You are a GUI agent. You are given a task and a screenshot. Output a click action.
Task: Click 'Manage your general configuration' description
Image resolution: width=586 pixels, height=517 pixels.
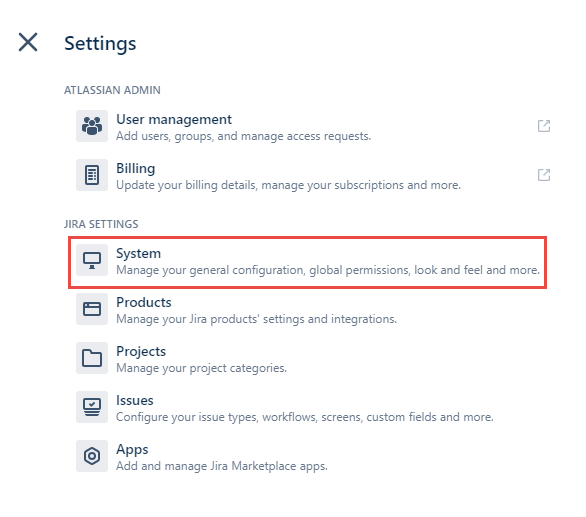click(x=328, y=270)
